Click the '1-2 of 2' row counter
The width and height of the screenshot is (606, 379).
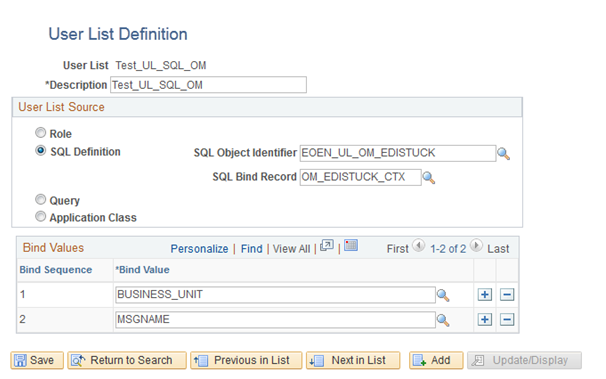[448, 249]
